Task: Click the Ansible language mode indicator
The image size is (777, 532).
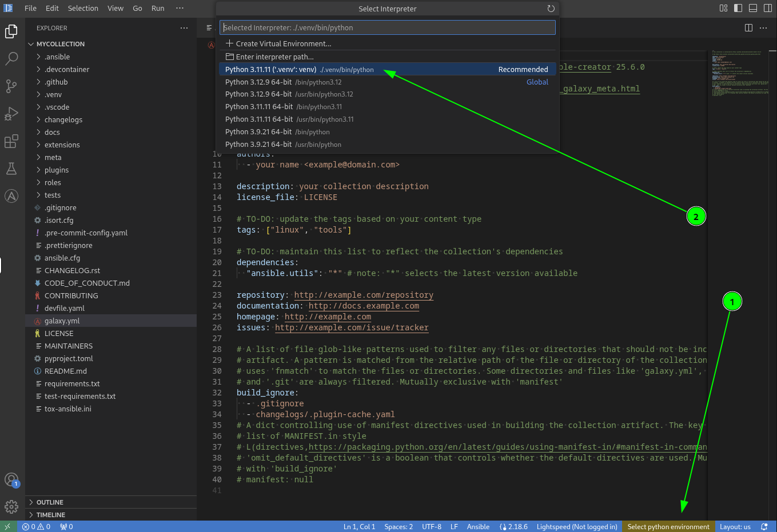Action: [x=478, y=527]
